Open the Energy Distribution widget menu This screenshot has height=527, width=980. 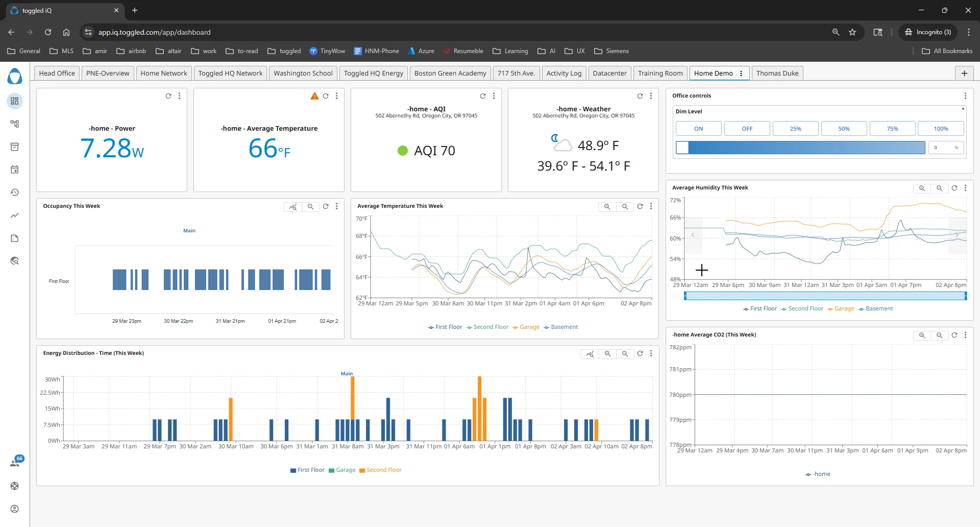click(651, 354)
